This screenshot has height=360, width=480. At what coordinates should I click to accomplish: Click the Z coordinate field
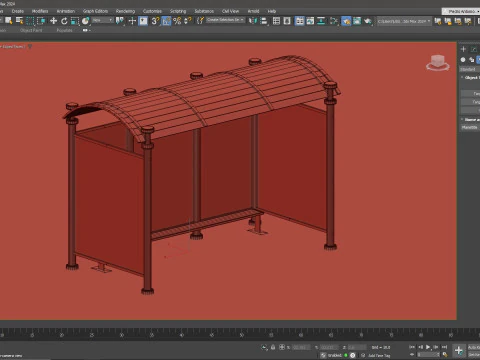[x=357, y=348]
